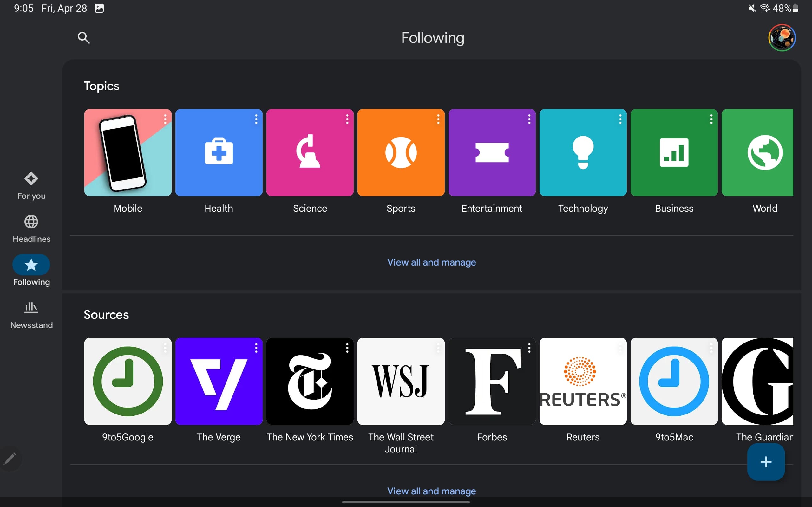Open three-dot menu on The Verge

tap(256, 348)
